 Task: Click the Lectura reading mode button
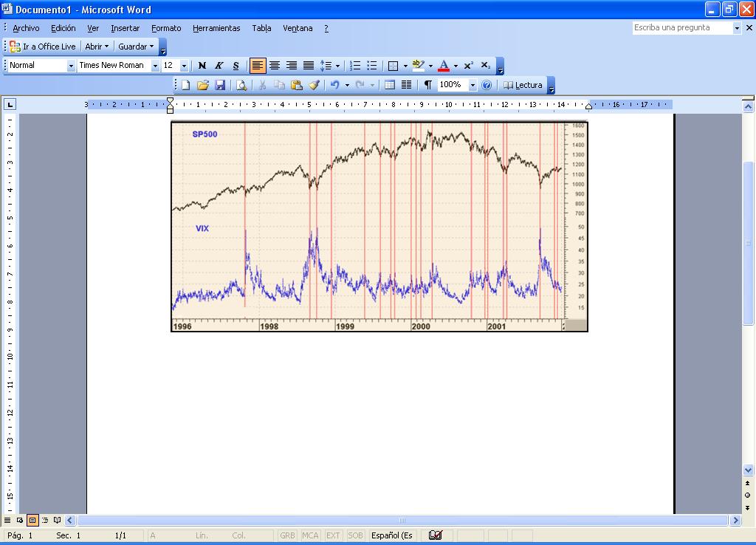[523, 85]
